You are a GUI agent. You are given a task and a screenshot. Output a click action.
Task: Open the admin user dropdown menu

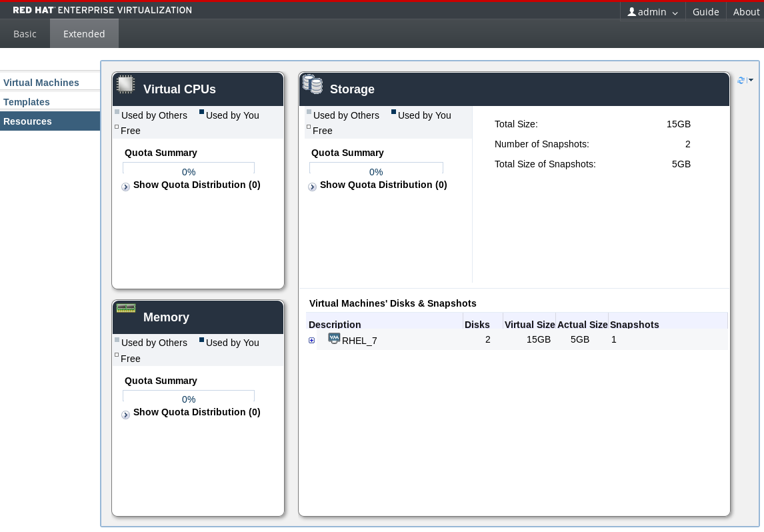coord(653,12)
